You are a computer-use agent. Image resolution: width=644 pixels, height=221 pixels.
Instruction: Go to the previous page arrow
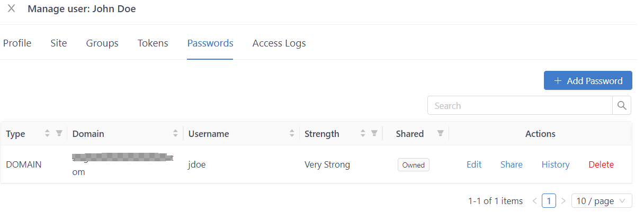534,201
